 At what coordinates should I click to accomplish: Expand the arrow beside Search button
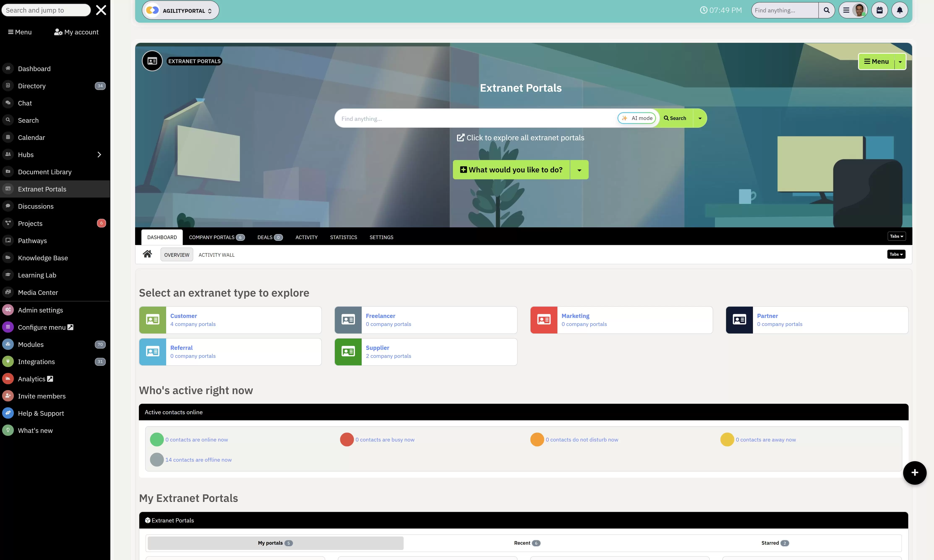click(x=700, y=118)
